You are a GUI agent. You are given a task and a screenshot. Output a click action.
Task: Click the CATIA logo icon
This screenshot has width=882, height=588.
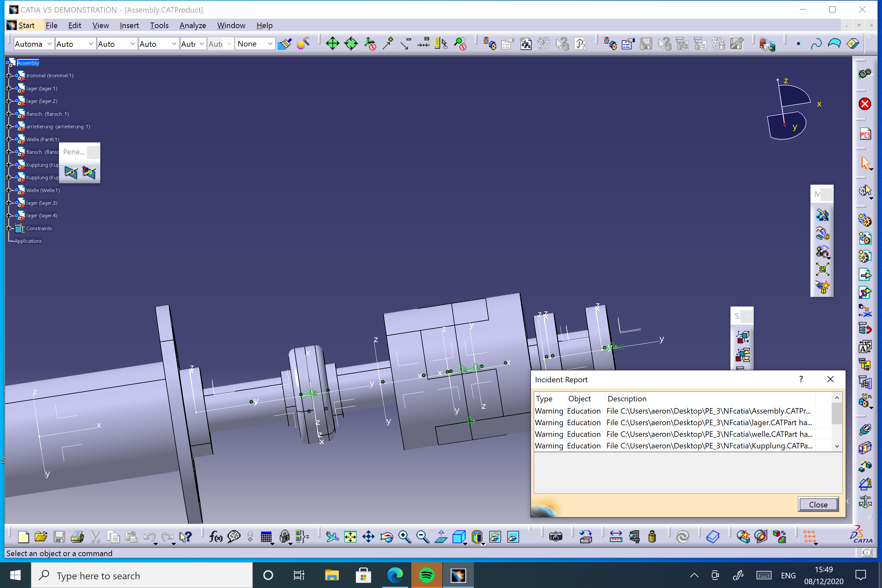861,535
